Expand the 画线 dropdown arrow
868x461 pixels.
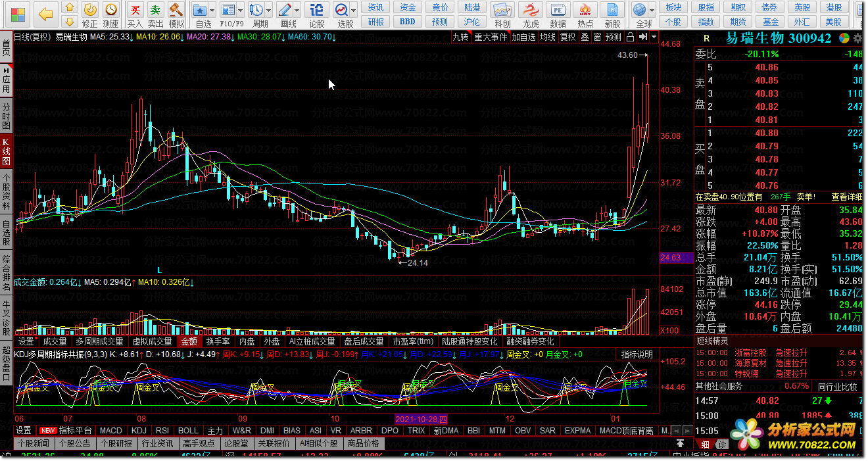298,10
